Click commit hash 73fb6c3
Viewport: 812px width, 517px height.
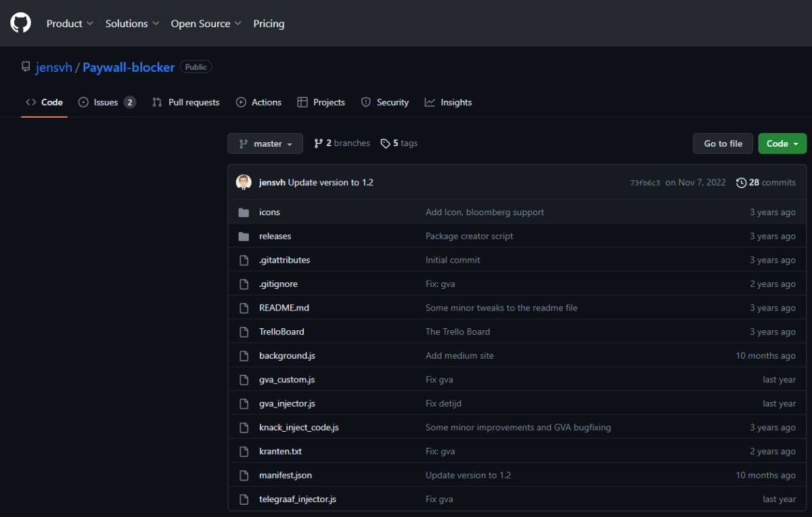coord(645,183)
